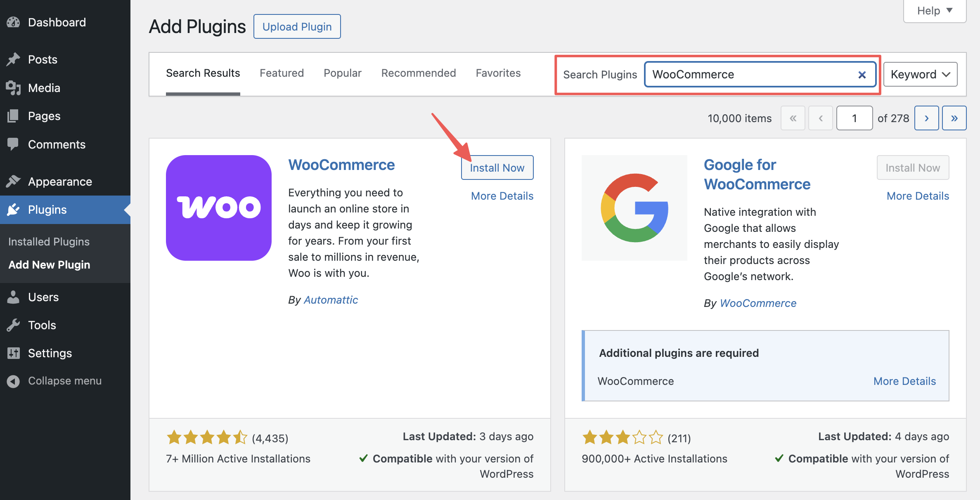Open the Comments section
This screenshot has height=500, width=980.
(57, 144)
